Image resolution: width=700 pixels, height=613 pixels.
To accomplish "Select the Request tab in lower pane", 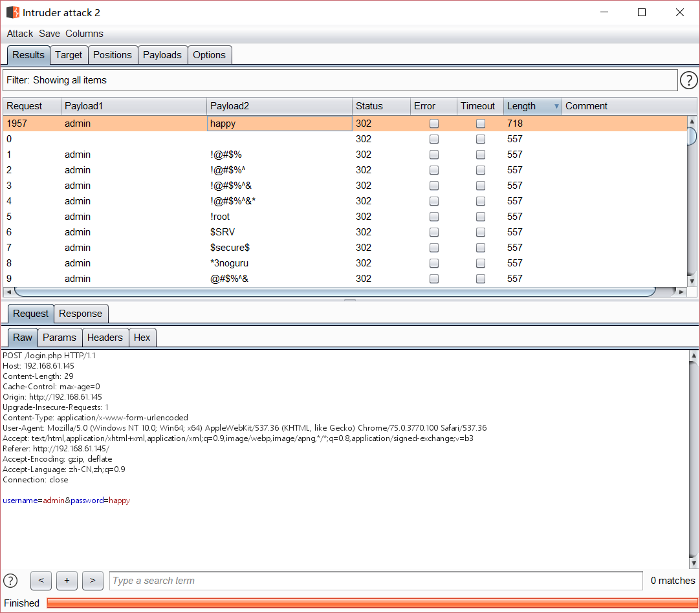I will pos(31,314).
